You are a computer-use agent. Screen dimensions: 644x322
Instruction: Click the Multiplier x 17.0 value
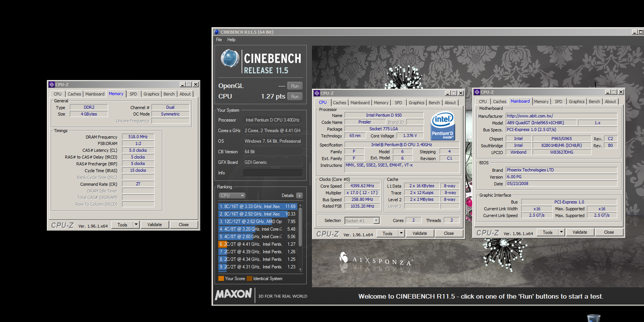click(362, 193)
